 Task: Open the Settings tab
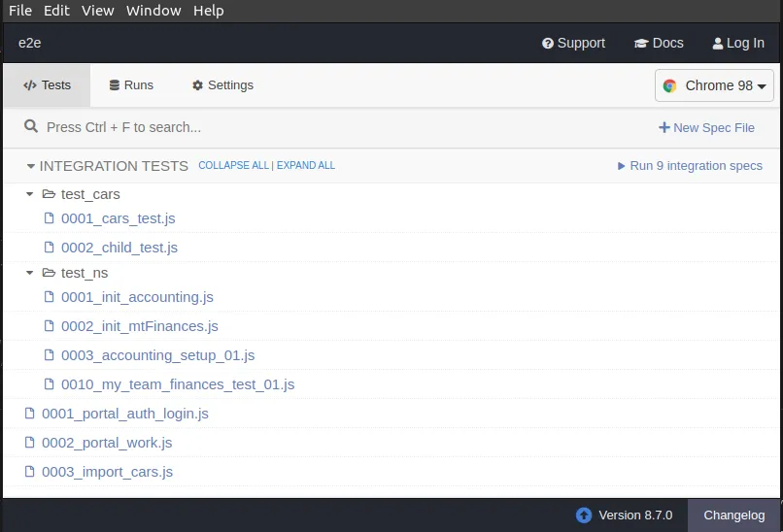(222, 85)
